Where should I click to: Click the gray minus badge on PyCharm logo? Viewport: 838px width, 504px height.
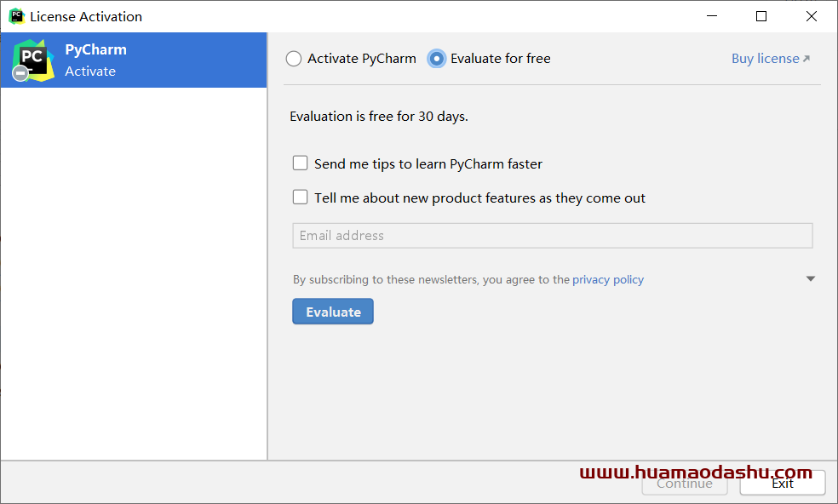click(20, 73)
